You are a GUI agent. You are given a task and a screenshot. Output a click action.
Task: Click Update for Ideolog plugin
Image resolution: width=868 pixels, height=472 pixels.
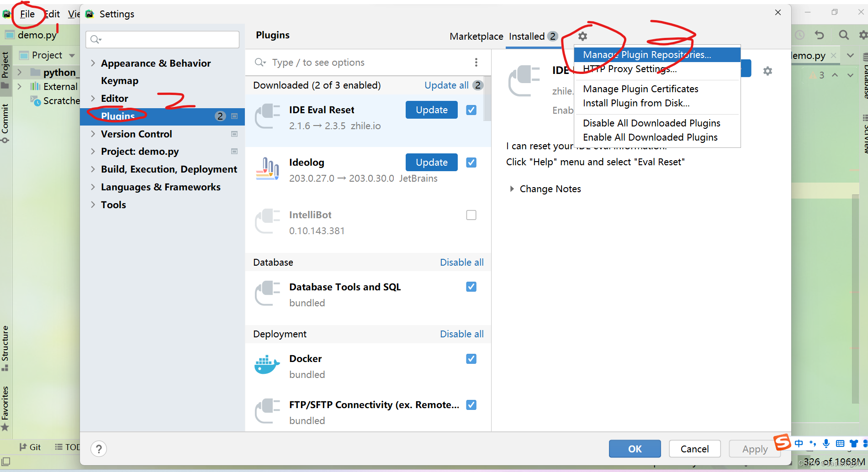tap(431, 163)
